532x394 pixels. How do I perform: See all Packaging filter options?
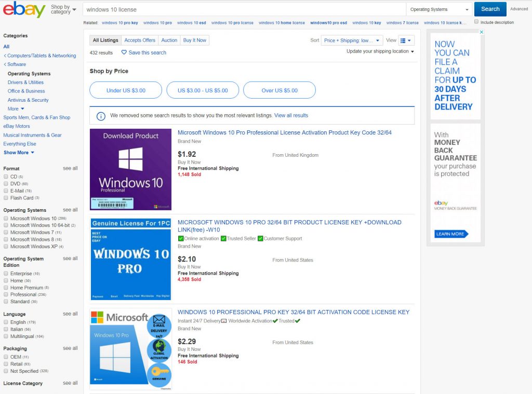70,348
